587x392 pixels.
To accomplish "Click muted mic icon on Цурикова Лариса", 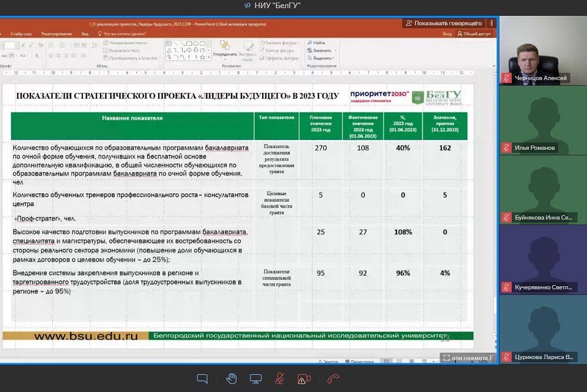I will pyautogui.click(x=507, y=357).
